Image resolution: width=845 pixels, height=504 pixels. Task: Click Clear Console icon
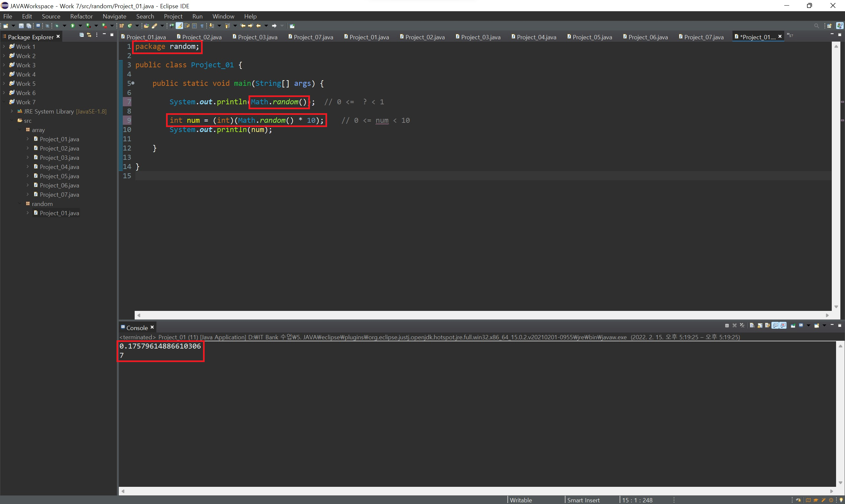(x=752, y=326)
